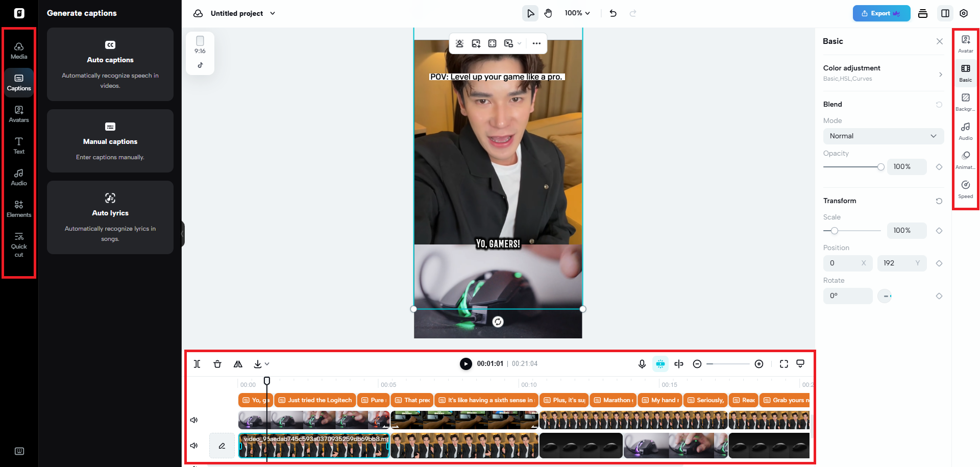Viewport: 980px width, 467px height.
Task: Select the Delete icon in the timeline toolbar
Action: tap(217, 364)
